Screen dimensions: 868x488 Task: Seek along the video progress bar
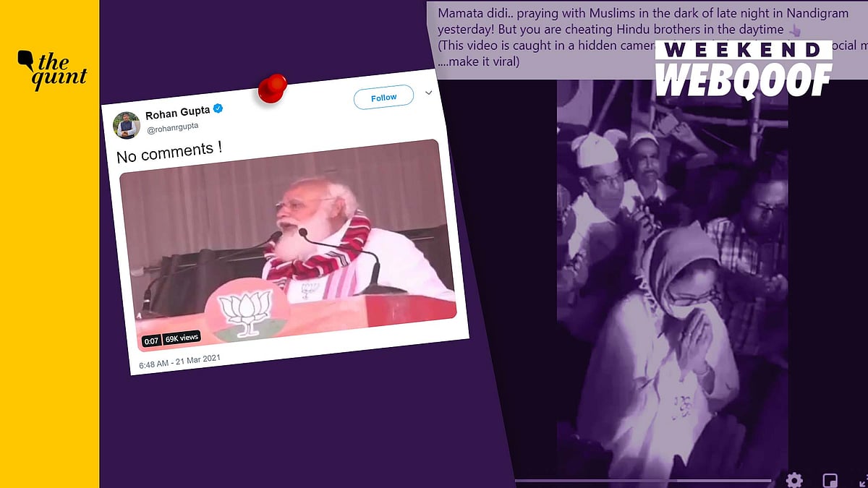pyautogui.click(x=644, y=480)
